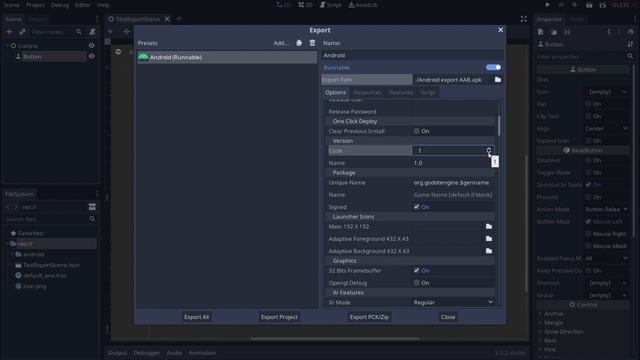The image size is (640, 360).
Task: Open AssetLib workspace
Action: click(363, 5)
